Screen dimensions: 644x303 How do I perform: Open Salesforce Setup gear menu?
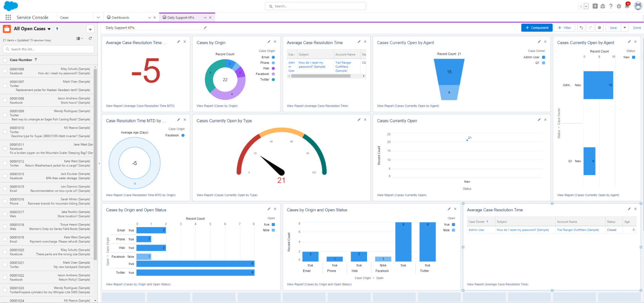point(619,6)
